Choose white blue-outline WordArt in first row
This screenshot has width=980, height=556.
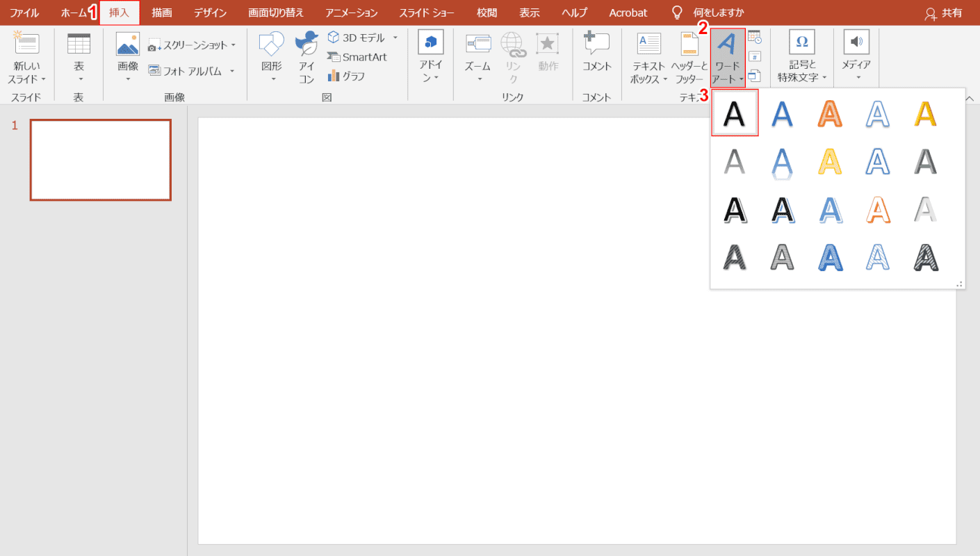tap(879, 113)
